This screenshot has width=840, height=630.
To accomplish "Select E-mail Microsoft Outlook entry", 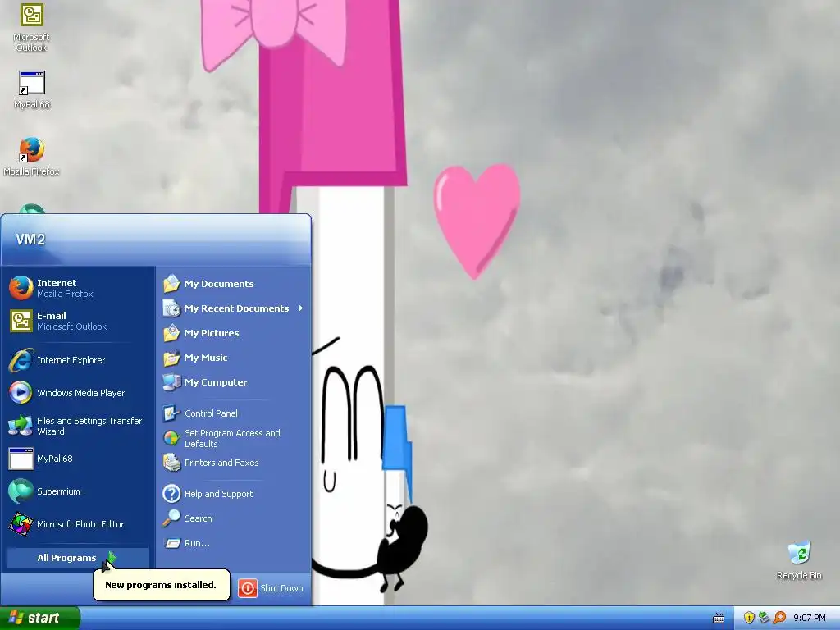I will pos(78,321).
